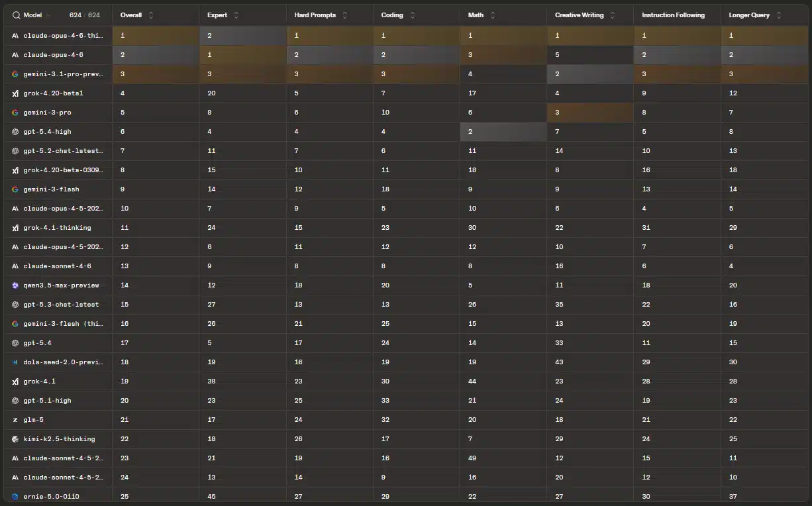Click the OpenAI logo beside gpt-5.4-high
This screenshot has width=812, height=506.
pos(15,132)
